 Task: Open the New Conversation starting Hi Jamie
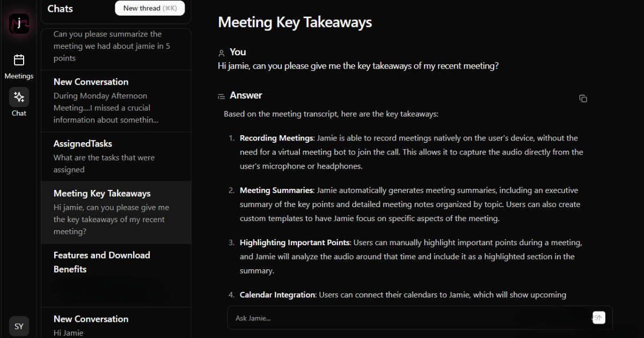point(116,323)
